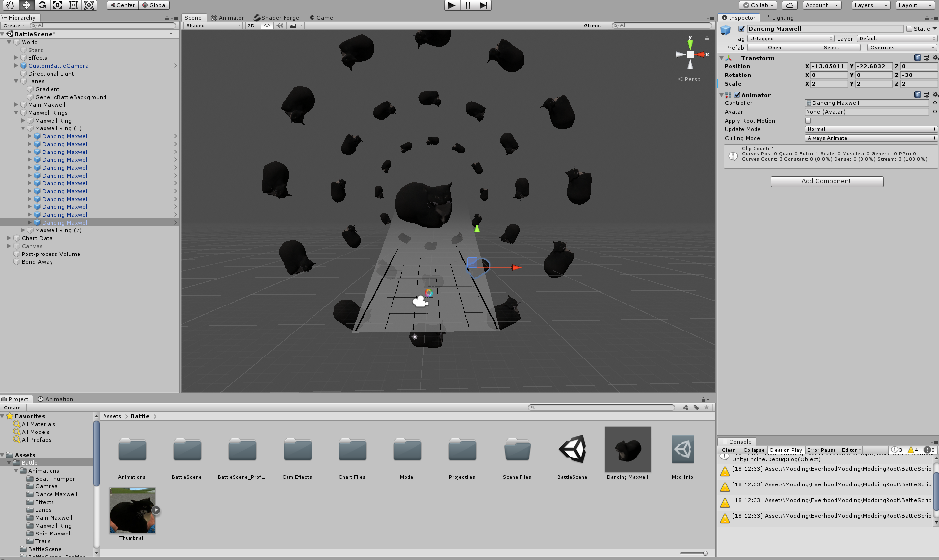
Task: Switch to the Game tab
Action: tap(321, 18)
